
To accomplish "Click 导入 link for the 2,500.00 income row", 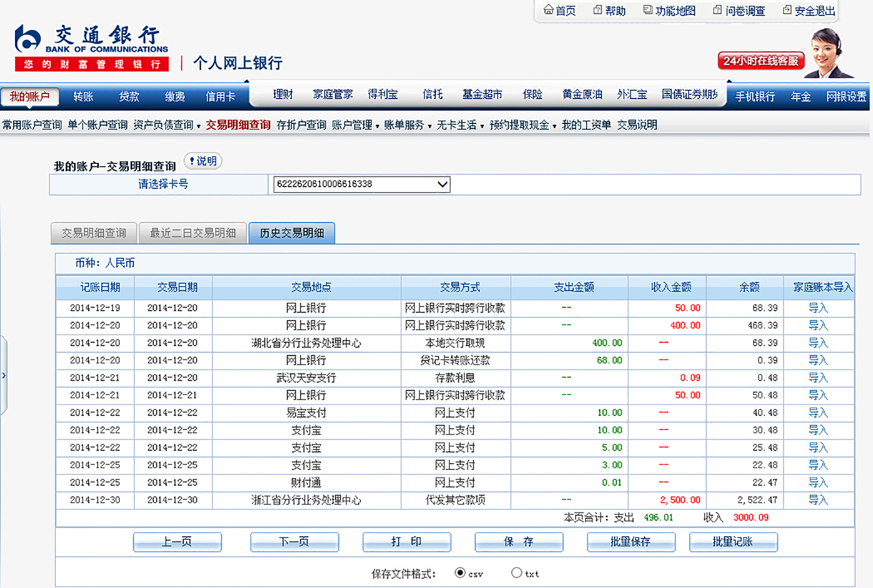I will (818, 500).
